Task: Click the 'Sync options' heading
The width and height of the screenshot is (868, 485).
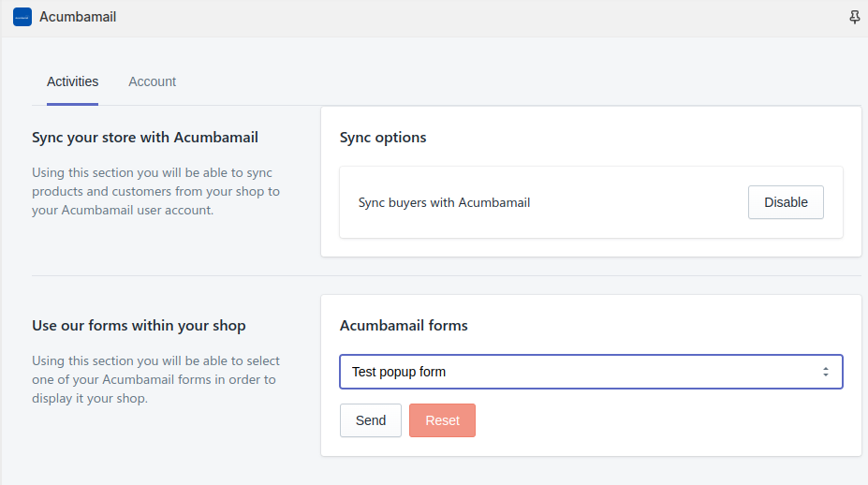Action: pyautogui.click(x=383, y=138)
